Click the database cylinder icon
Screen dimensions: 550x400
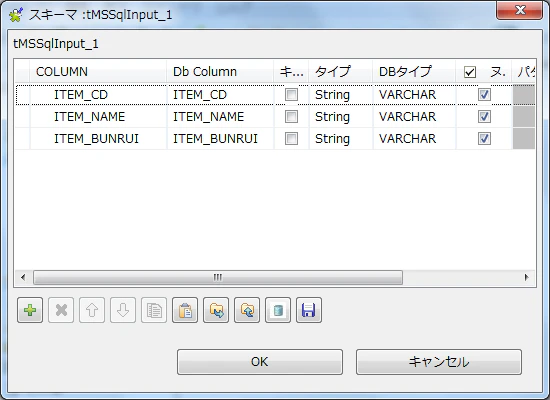point(278,310)
